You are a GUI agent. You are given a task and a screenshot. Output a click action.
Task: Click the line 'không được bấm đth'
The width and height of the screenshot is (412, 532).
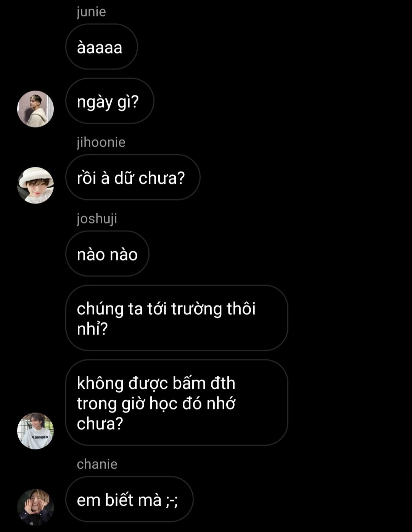point(156,383)
